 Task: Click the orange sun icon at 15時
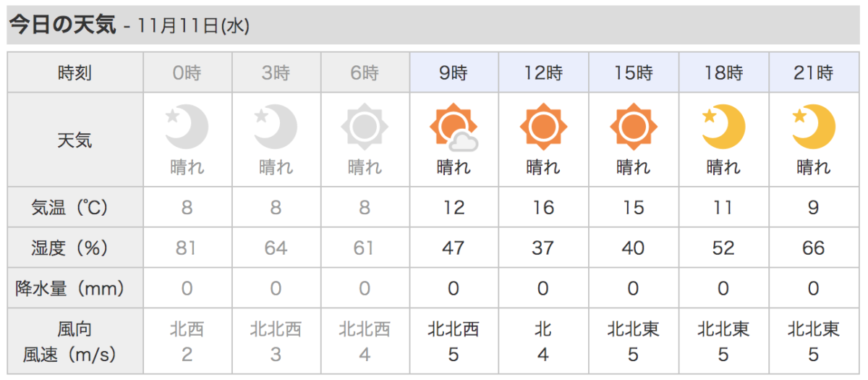pyautogui.click(x=633, y=127)
